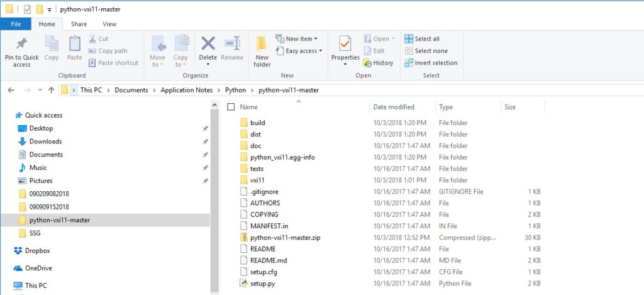Open Properties from the ribbon
The height and width of the screenshot is (295, 644).
[x=345, y=44]
